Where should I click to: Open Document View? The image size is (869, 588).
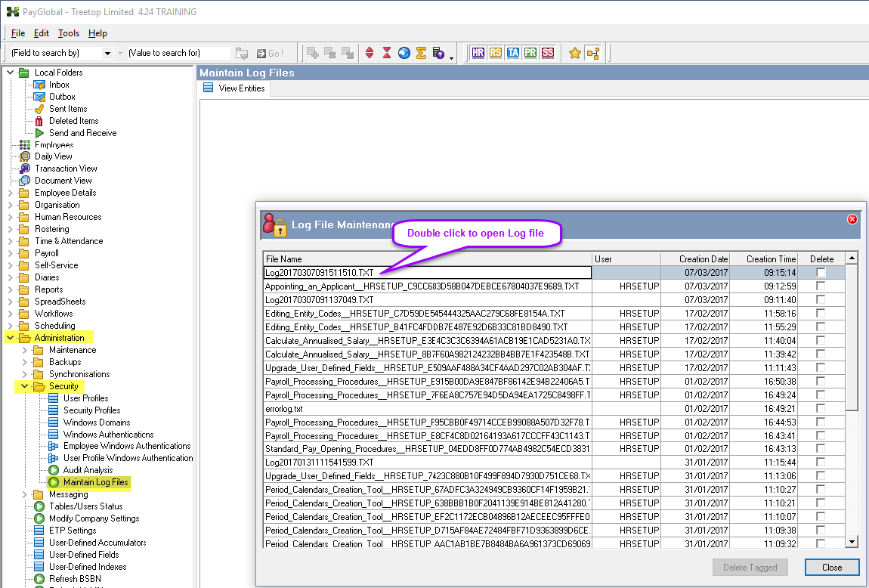click(63, 181)
